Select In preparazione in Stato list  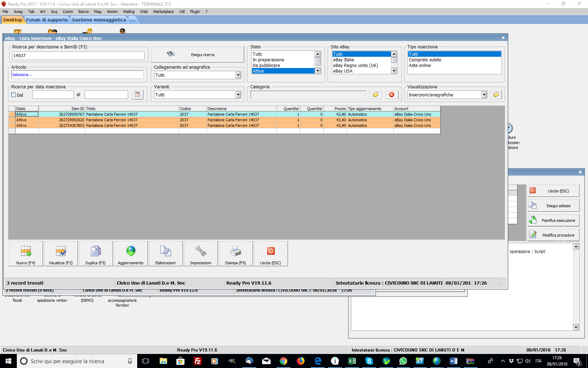point(268,60)
